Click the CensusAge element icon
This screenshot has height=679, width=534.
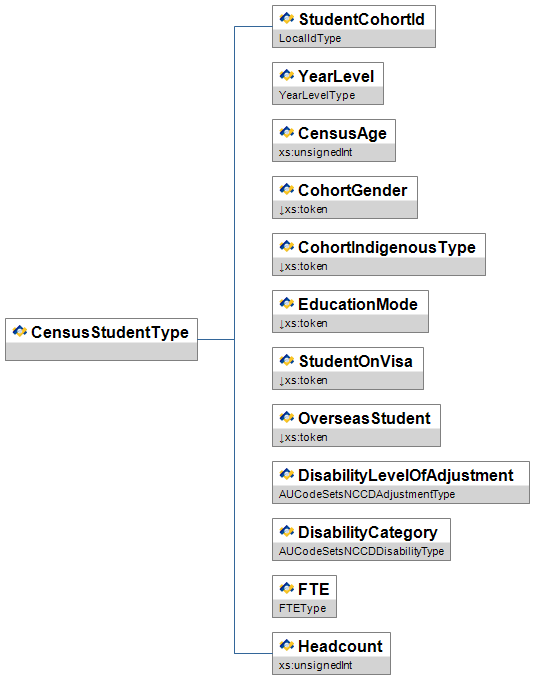(x=287, y=133)
